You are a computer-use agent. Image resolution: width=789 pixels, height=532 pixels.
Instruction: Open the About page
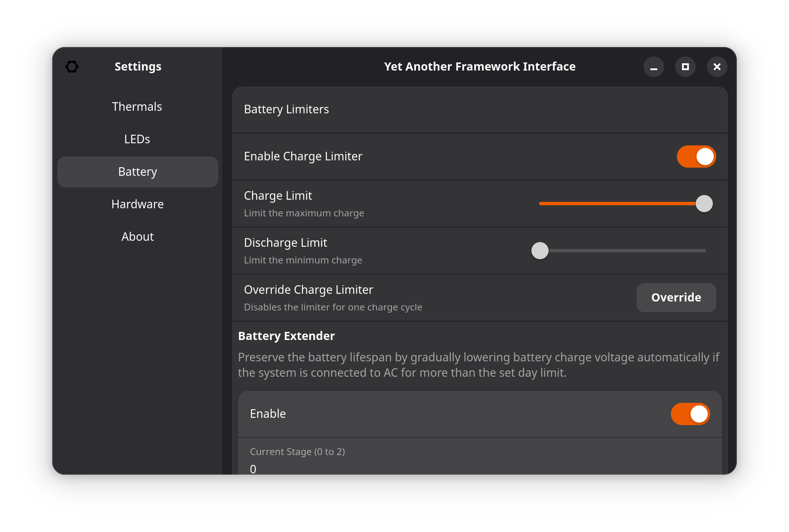point(137,236)
